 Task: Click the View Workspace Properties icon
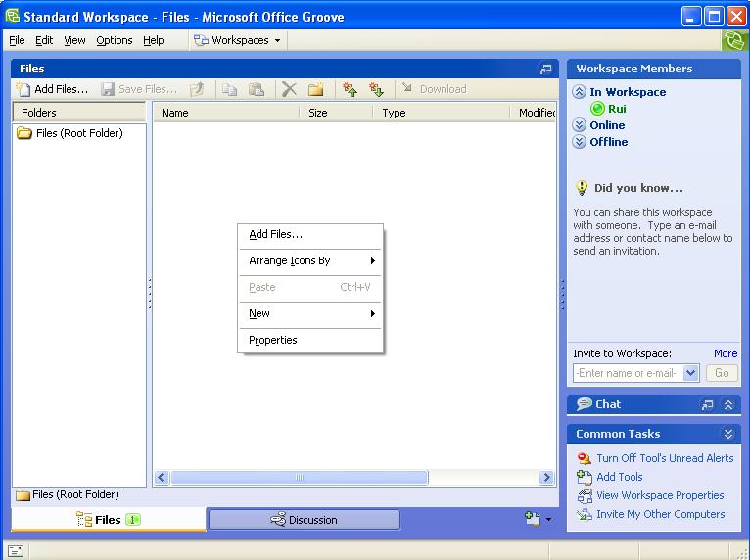click(x=585, y=495)
